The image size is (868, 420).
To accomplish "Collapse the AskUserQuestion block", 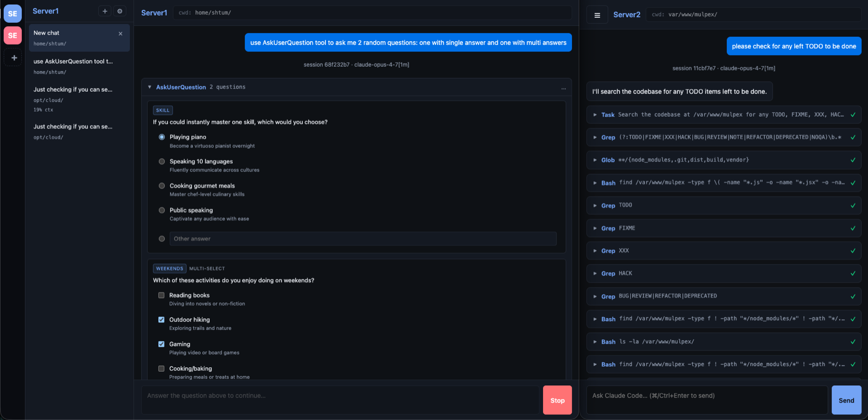I will click(150, 87).
